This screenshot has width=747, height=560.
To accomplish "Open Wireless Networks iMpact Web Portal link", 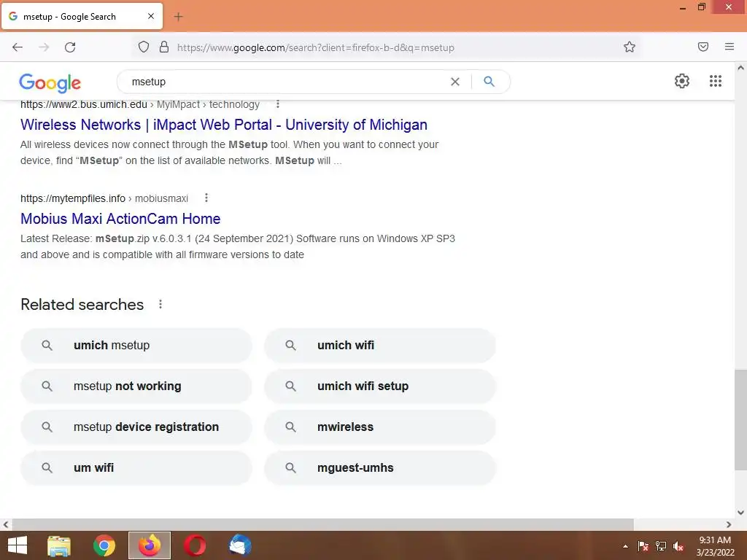I will (x=224, y=125).
